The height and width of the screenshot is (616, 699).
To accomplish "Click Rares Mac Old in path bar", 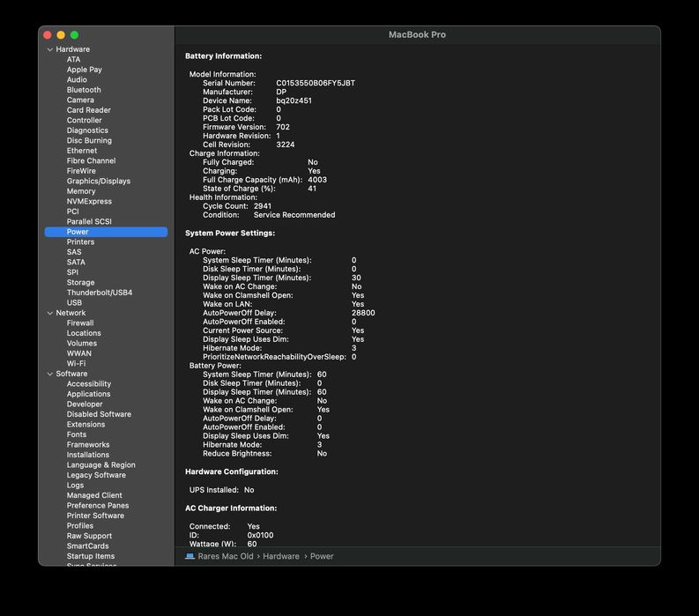I will [225, 556].
